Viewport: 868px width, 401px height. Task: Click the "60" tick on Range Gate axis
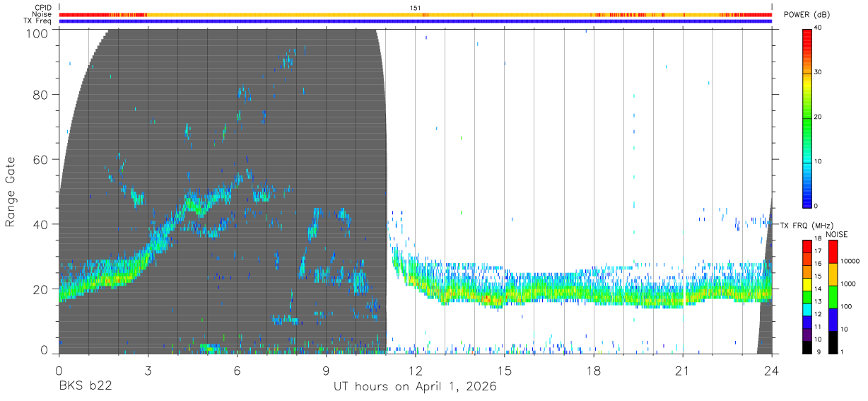pyautogui.click(x=40, y=160)
